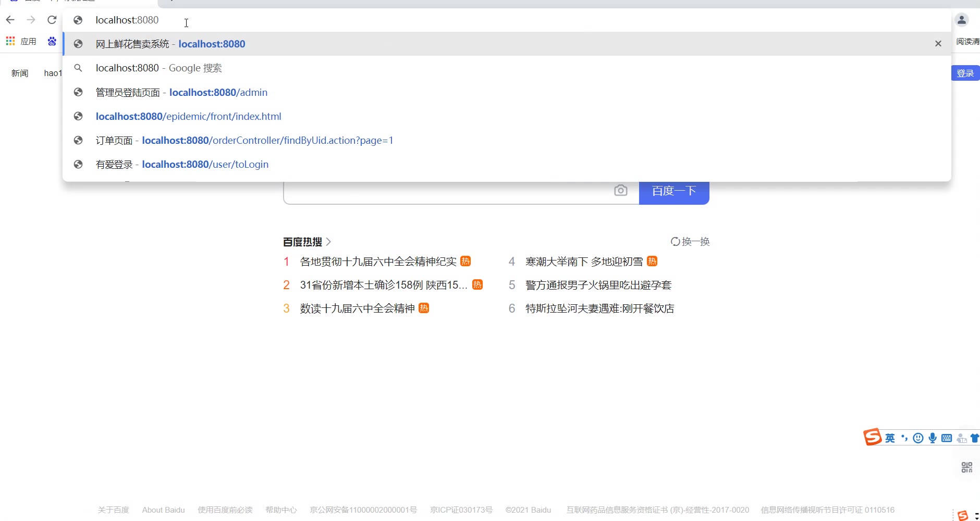Screen dimensions: 980x521
Task: Toggle Sogou 英 language mode
Action: pos(890,438)
